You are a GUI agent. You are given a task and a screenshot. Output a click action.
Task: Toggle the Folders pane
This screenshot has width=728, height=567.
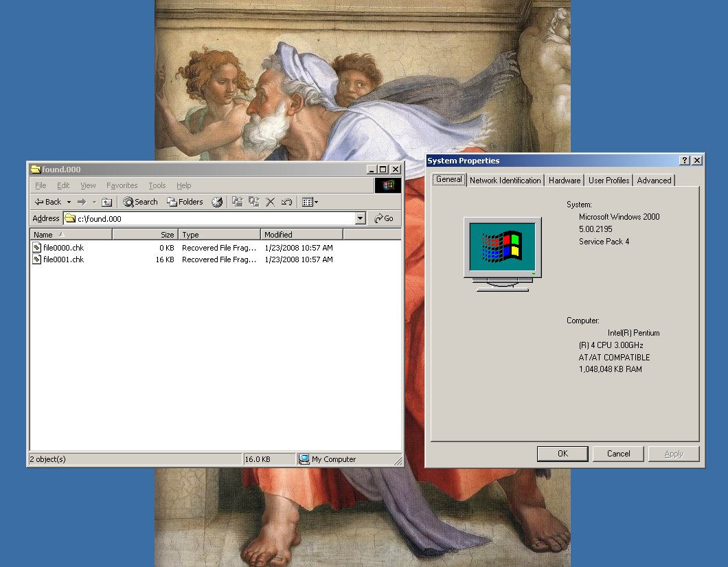[185, 202]
